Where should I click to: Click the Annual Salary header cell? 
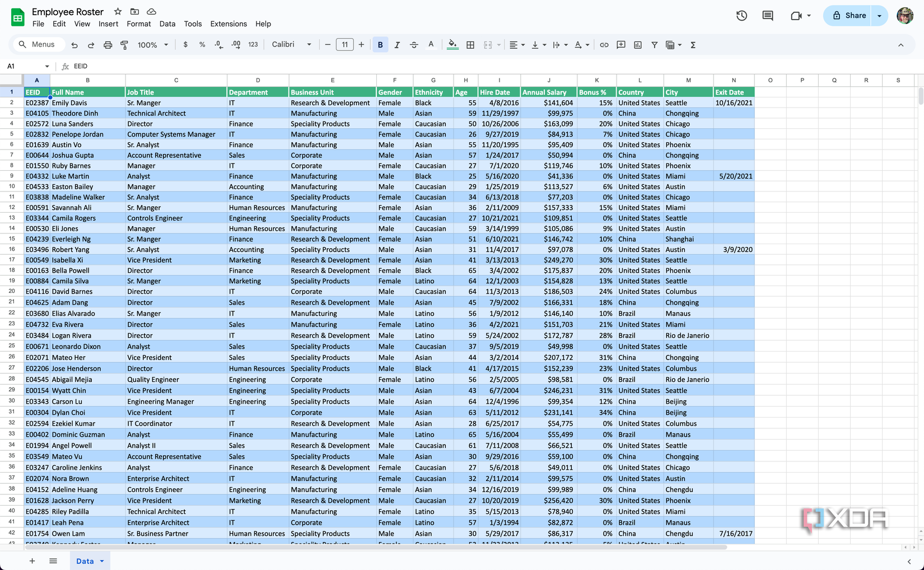click(x=549, y=92)
